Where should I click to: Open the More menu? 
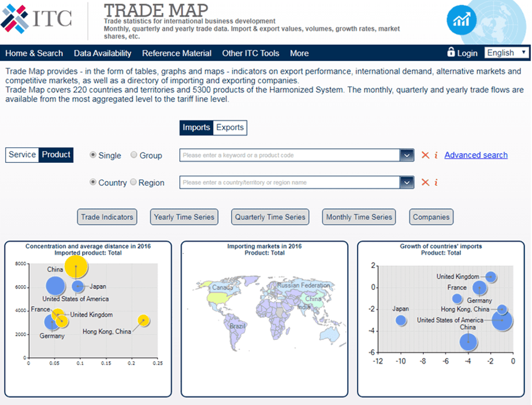299,53
